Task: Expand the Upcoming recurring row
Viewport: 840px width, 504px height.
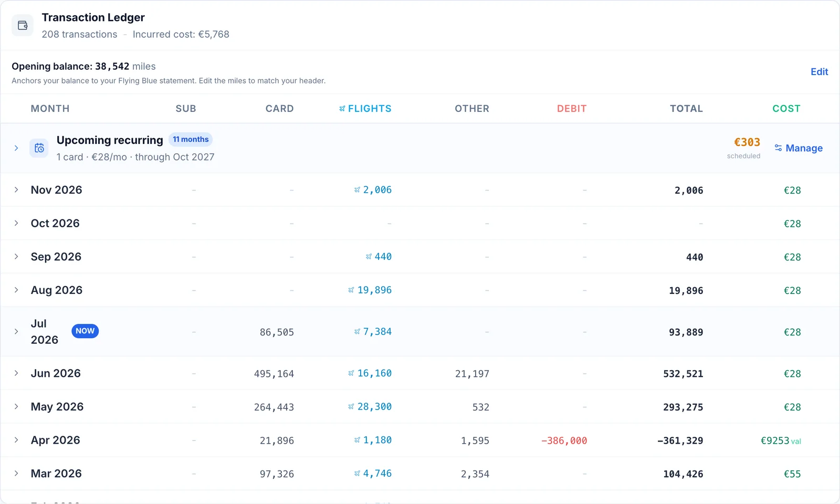Action: (16, 148)
